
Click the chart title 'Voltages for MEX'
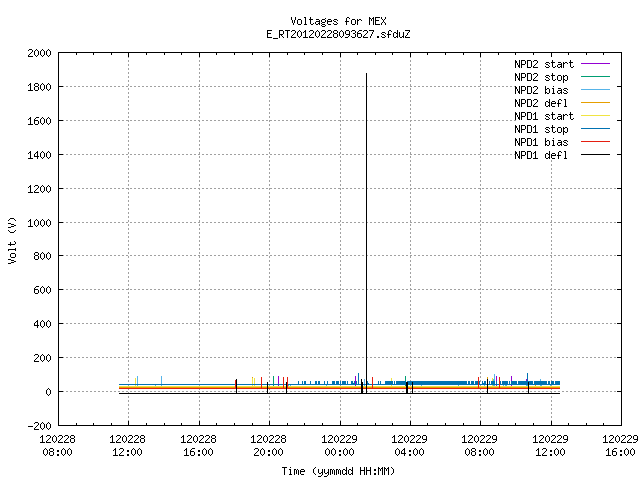click(338, 21)
